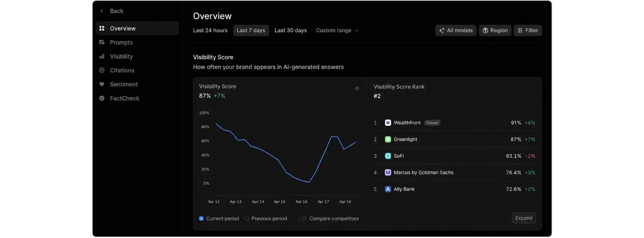Click the Back chevron arrow icon
The height and width of the screenshot is (238, 644).
pos(101,11)
